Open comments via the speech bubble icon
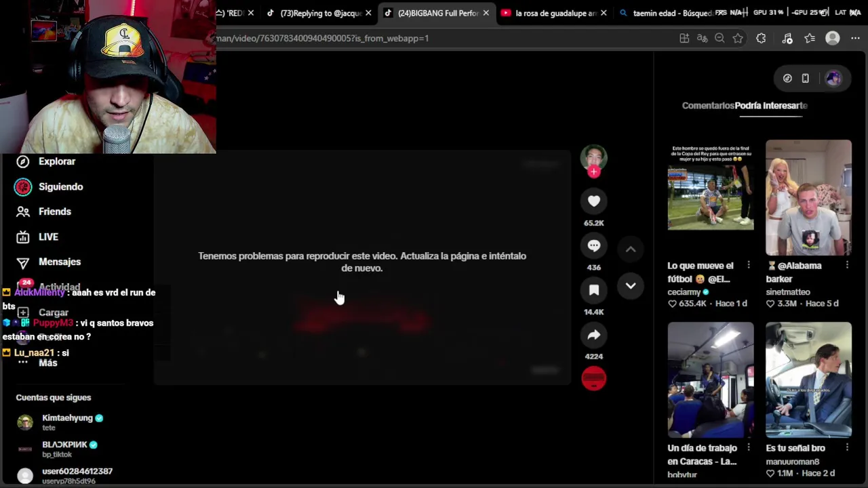The image size is (868, 488). tap(594, 245)
